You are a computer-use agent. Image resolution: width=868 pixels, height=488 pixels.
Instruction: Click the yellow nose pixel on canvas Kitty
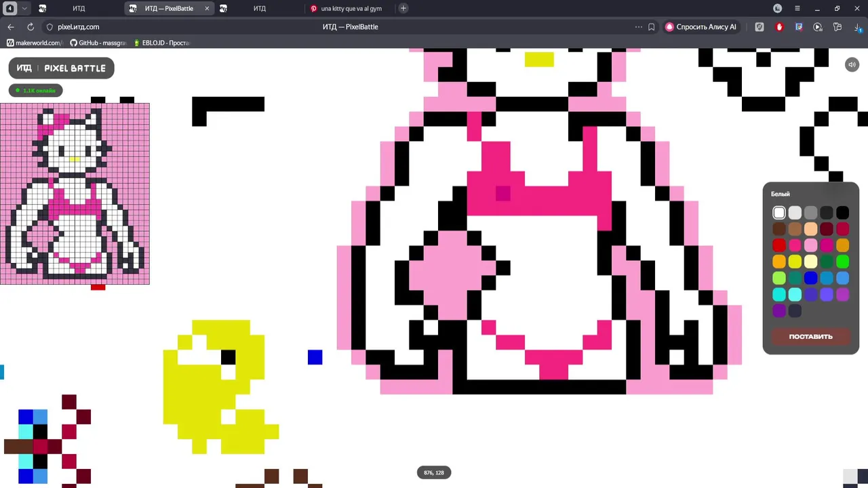[x=539, y=60]
